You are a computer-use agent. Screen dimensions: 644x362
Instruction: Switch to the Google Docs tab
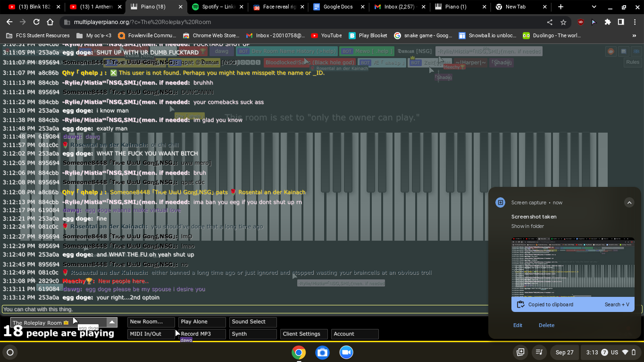tap(338, 7)
